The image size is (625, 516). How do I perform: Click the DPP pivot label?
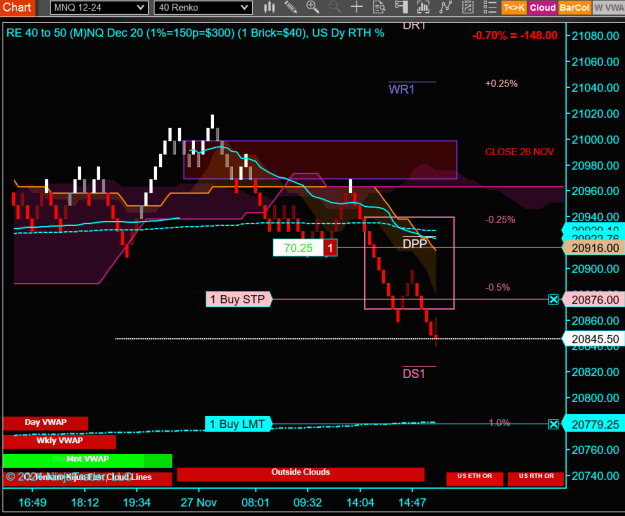[415, 243]
